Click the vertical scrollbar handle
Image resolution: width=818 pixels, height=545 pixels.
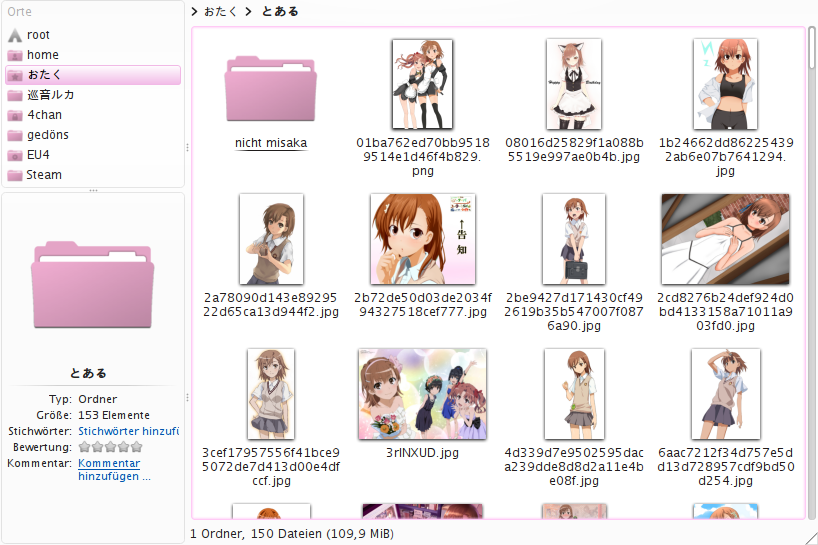[x=812, y=48]
